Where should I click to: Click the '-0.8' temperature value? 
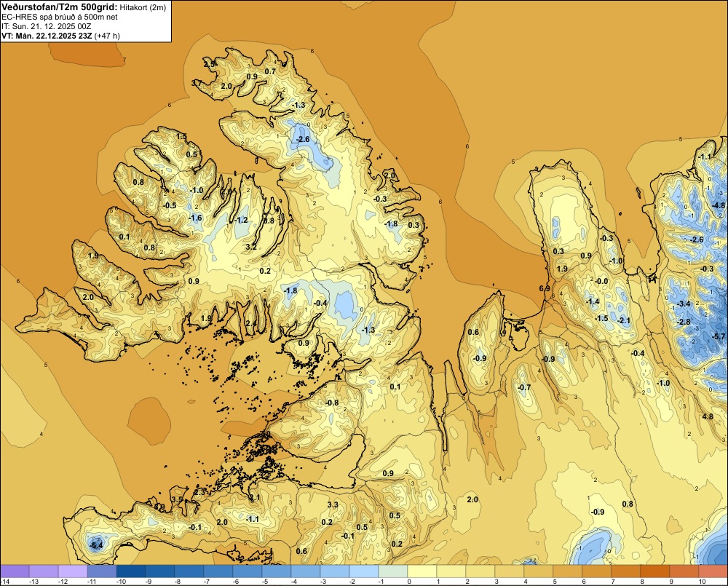pyautogui.click(x=333, y=403)
